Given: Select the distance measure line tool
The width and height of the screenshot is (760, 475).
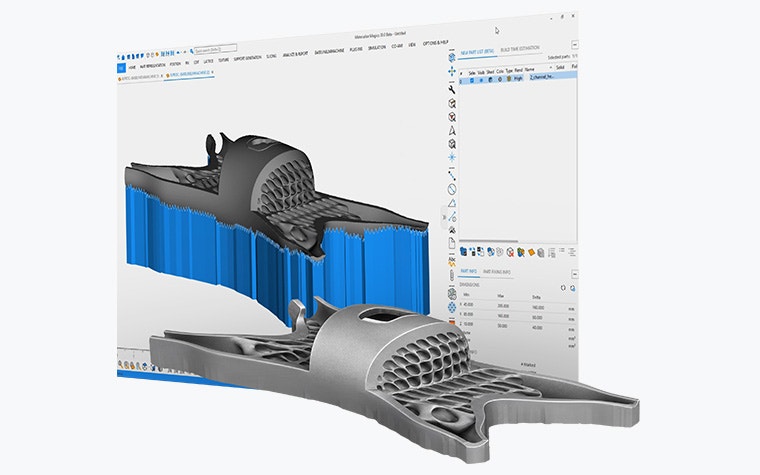Looking at the screenshot, I should pos(452,175).
